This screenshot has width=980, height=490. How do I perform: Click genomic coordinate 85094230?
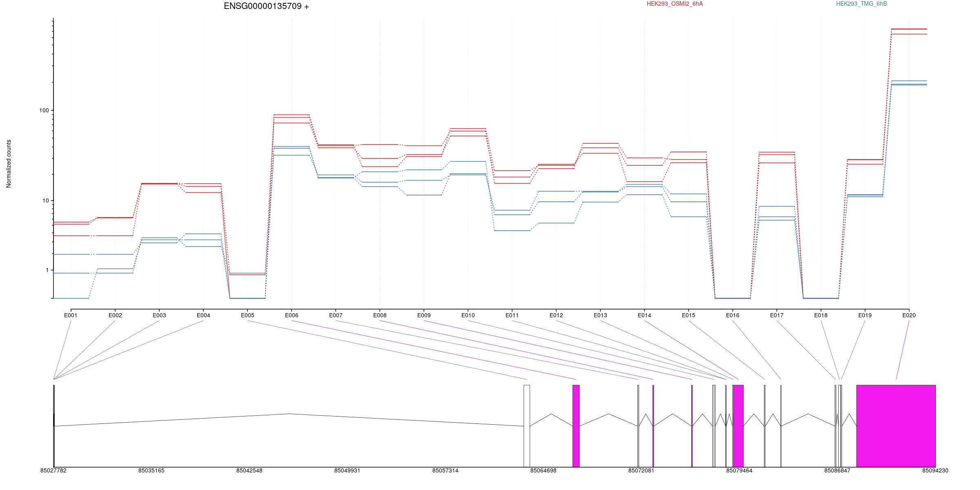click(935, 471)
